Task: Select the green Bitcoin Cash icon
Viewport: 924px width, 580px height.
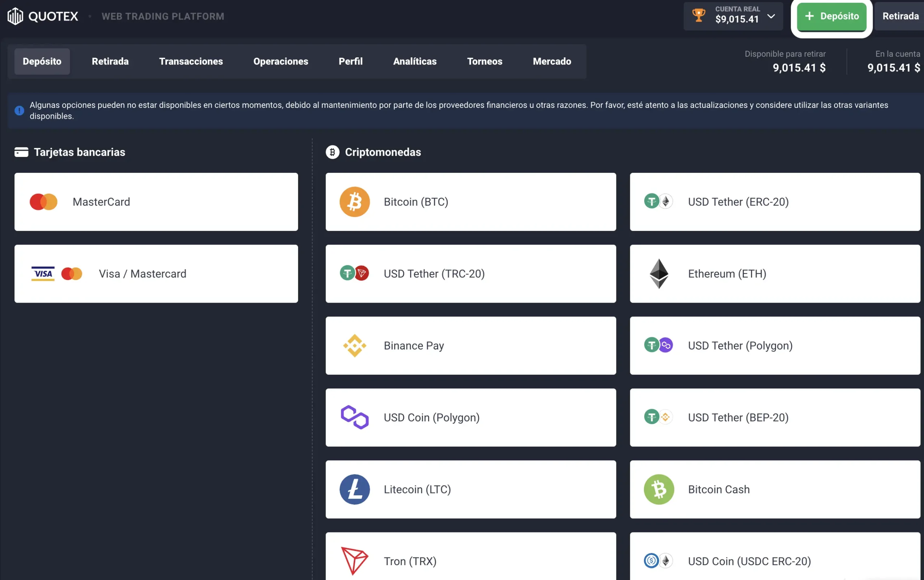Action: click(659, 489)
